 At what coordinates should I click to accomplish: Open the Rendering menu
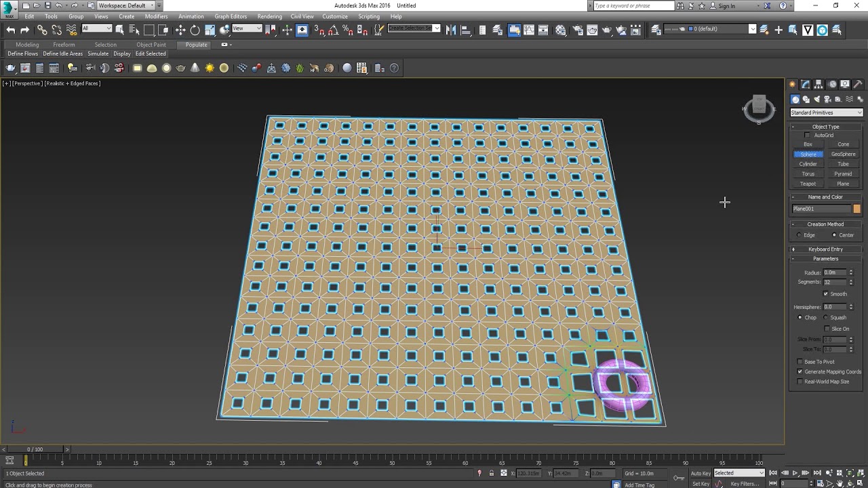[270, 16]
